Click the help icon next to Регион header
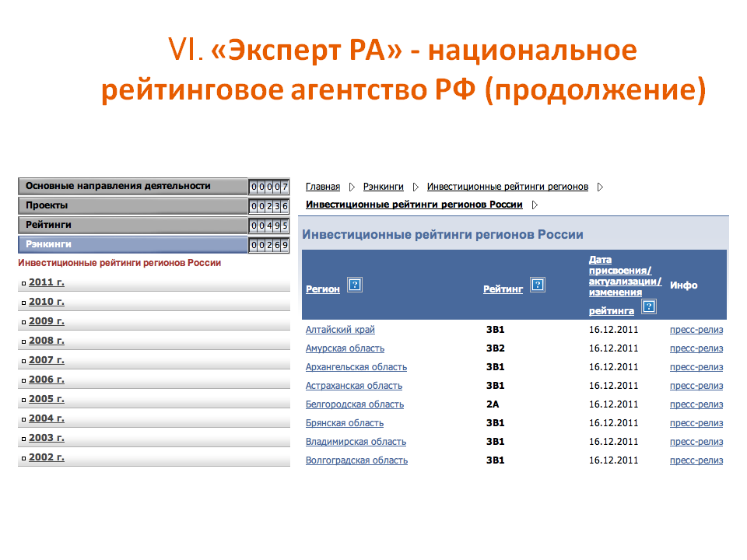Image resolution: width=747 pixels, height=560 pixels. pyautogui.click(x=355, y=285)
